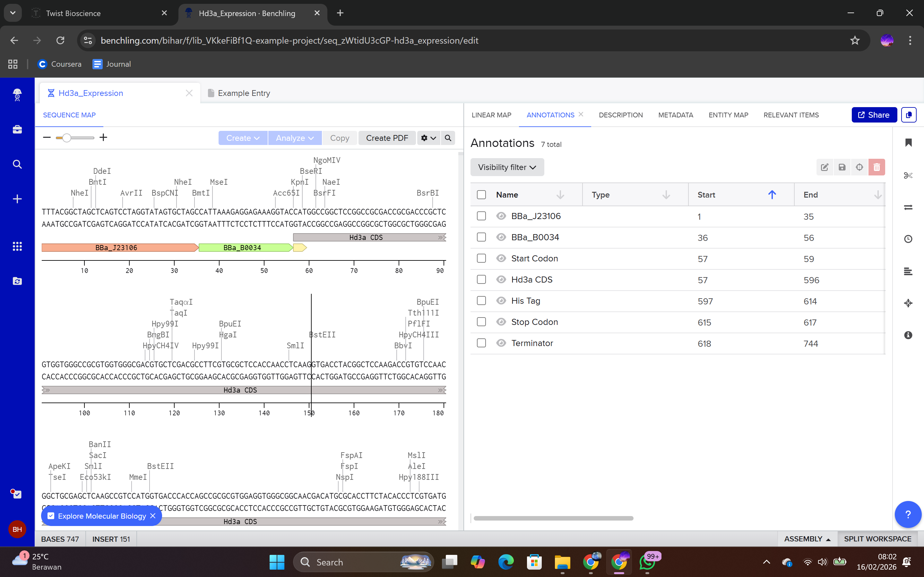The height and width of the screenshot is (577, 924).
Task: Expand the Create dropdown menu
Action: [243, 138]
